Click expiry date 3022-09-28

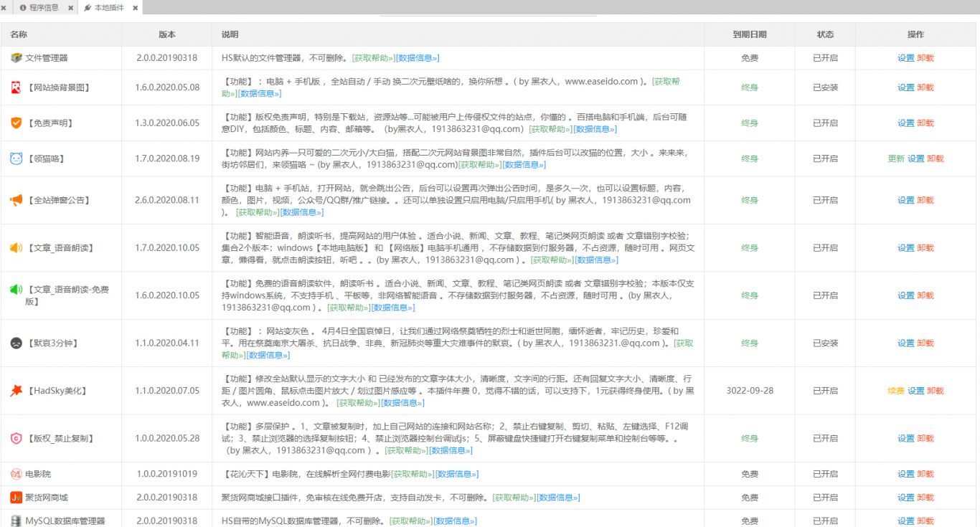pyautogui.click(x=750, y=391)
